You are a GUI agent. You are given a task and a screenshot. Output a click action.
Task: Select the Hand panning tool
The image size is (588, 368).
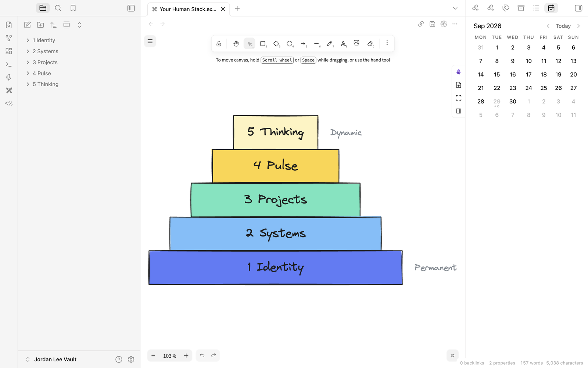tap(236, 43)
